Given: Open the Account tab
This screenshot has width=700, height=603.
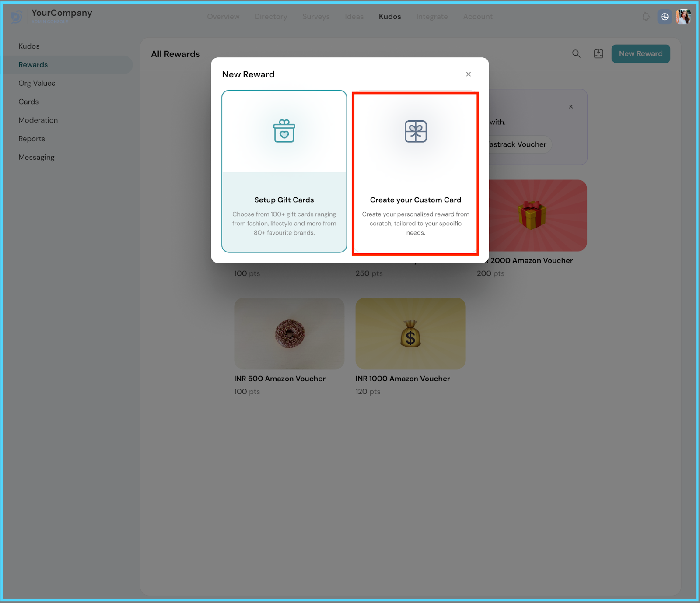Looking at the screenshot, I should (478, 17).
